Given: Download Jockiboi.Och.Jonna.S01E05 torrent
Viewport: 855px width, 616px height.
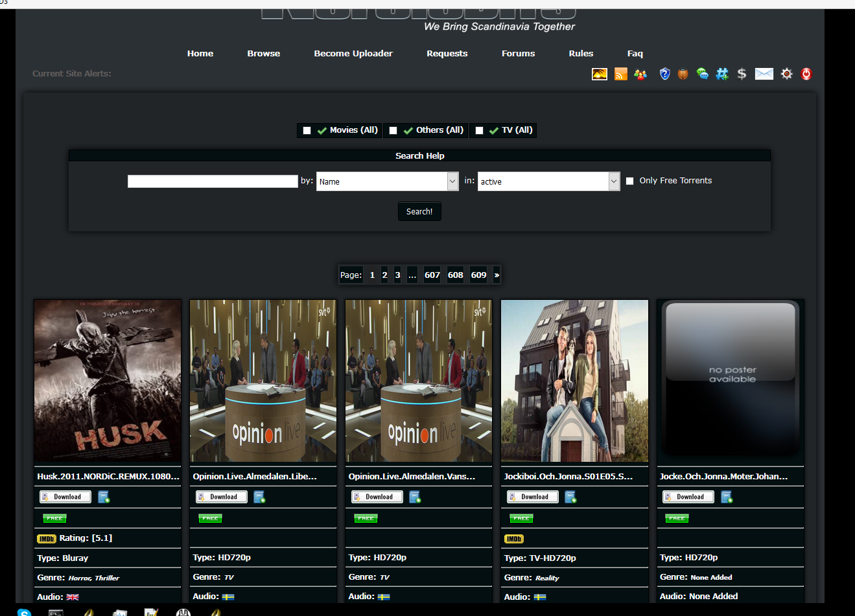Looking at the screenshot, I should point(532,497).
